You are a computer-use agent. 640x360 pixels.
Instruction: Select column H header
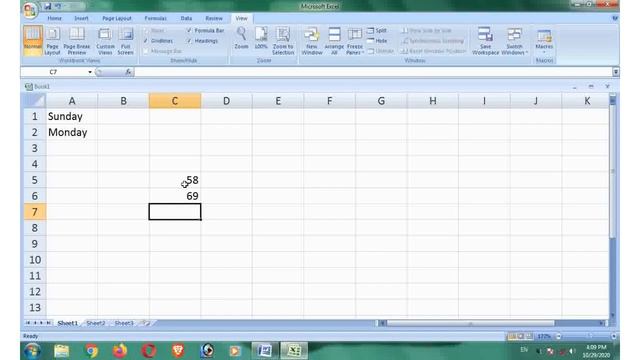[x=433, y=101]
